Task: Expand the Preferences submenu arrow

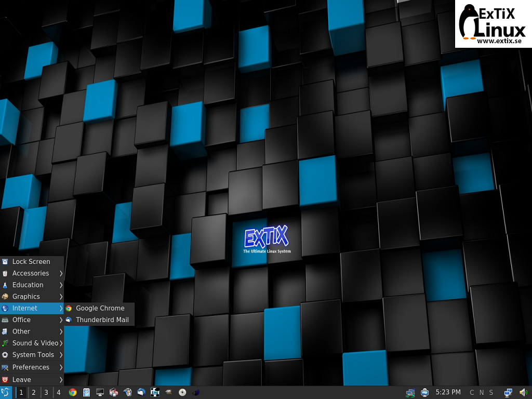Action: point(61,367)
